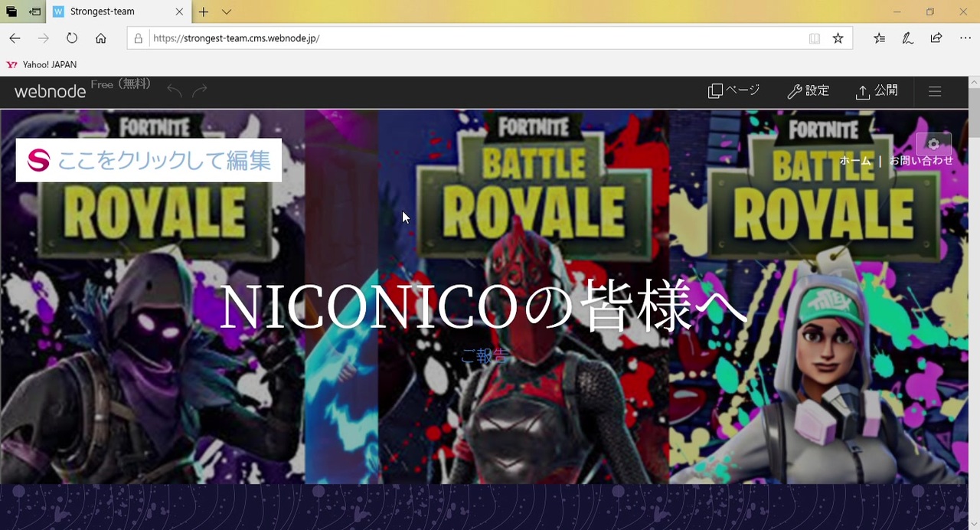Add page to favorites star icon
Screen dimensions: 980x530
tap(838, 38)
